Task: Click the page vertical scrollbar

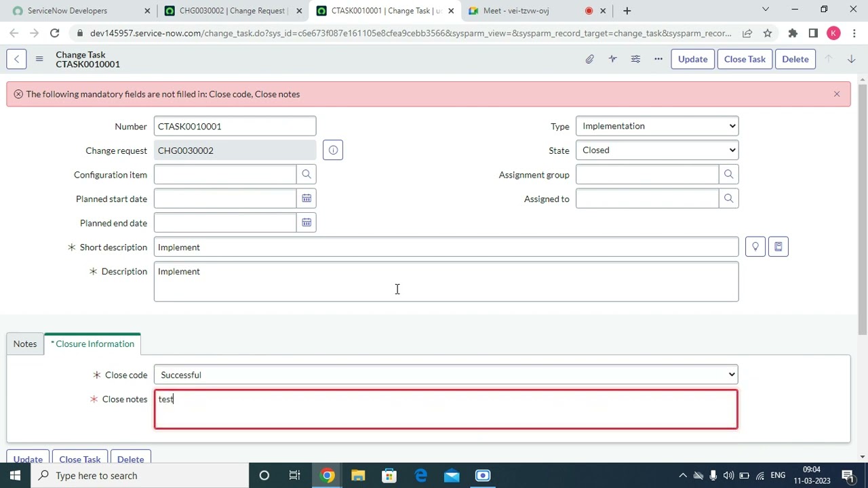Action: [x=863, y=210]
